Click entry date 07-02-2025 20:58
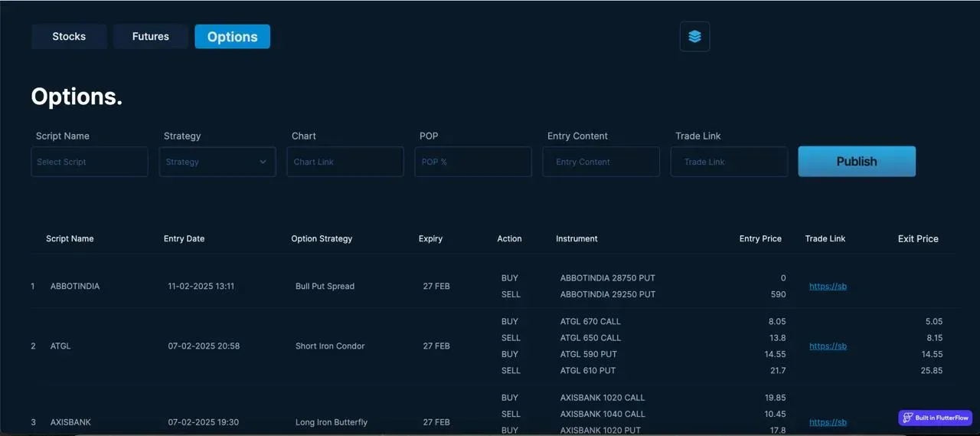This screenshot has height=436, width=980. tap(204, 346)
